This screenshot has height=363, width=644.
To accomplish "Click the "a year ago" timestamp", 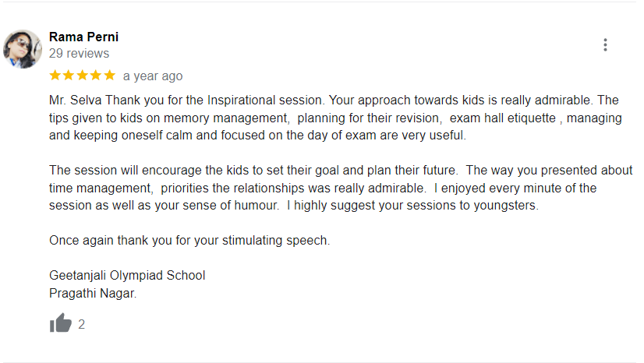I will pos(153,76).
